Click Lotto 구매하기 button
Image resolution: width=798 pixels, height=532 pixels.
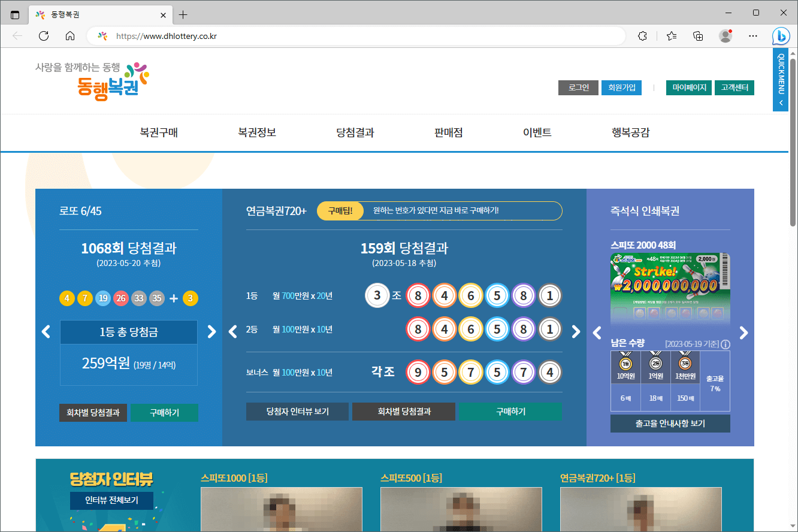pos(164,413)
